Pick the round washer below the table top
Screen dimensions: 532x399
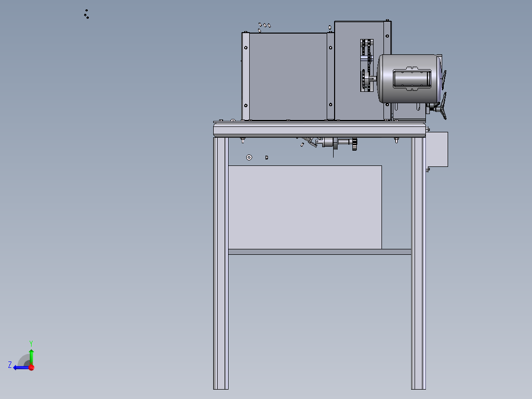tap(249, 158)
